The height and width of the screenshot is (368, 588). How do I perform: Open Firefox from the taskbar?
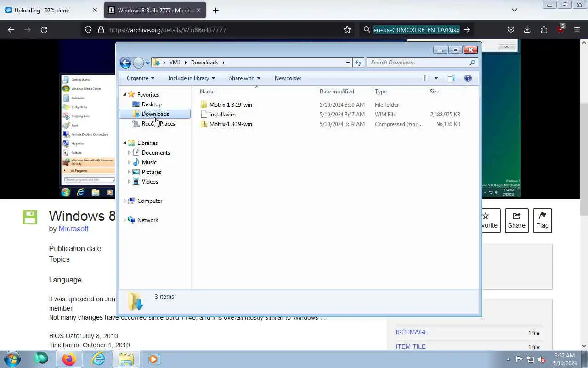point(69,359)
